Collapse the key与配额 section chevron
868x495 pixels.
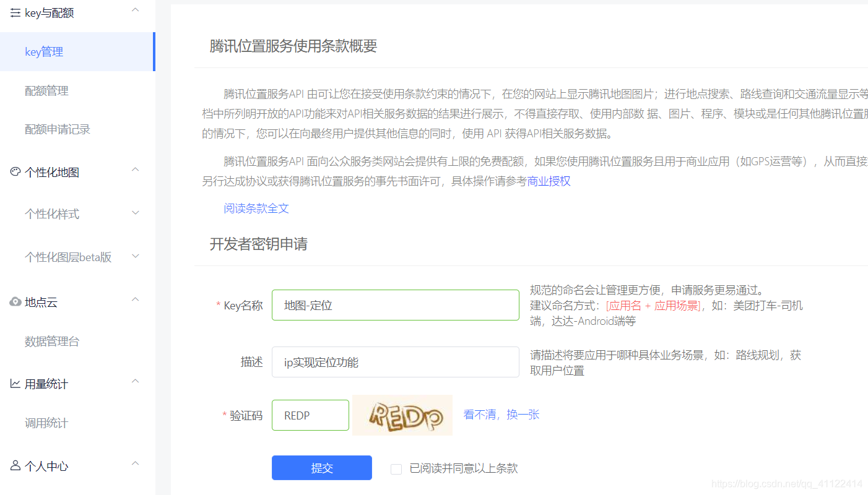136,11
